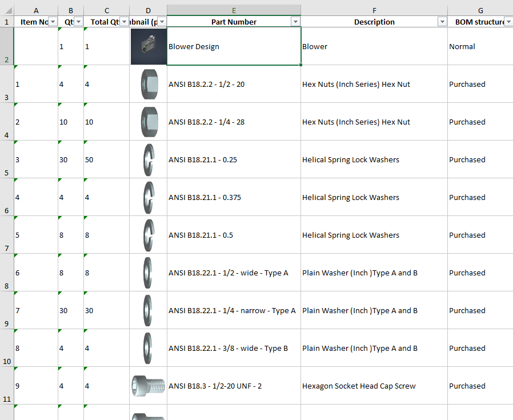Select the Normal BOM structure cell

pos(480,46)
